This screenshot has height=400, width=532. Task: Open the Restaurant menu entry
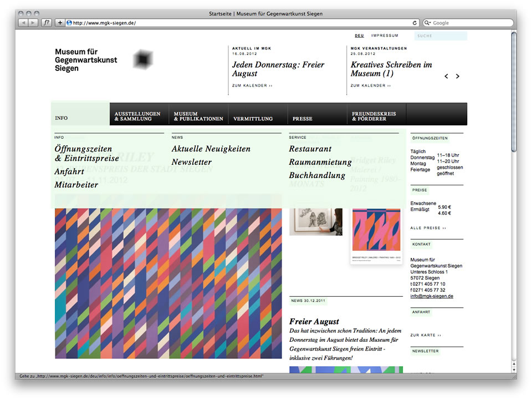pos(310,149)
